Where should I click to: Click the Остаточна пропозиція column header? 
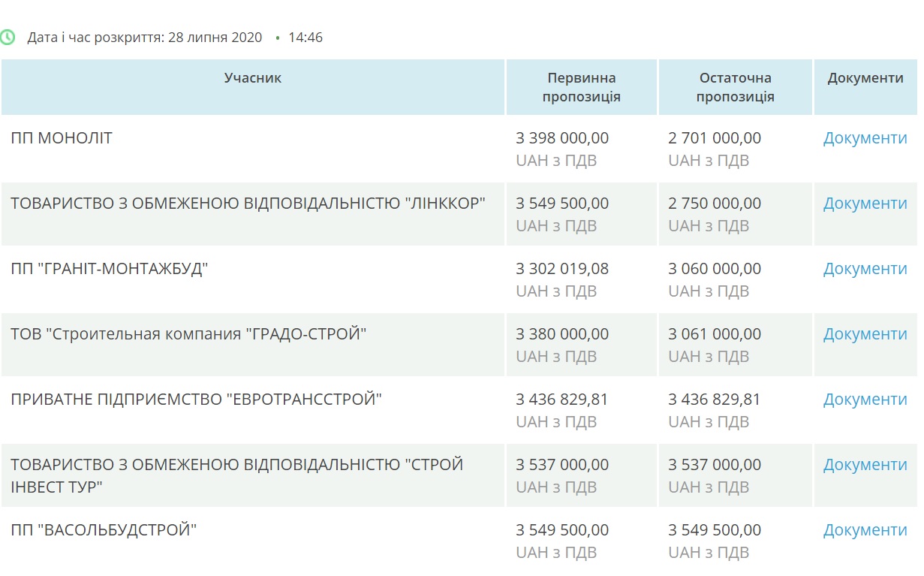click(735, 87)
